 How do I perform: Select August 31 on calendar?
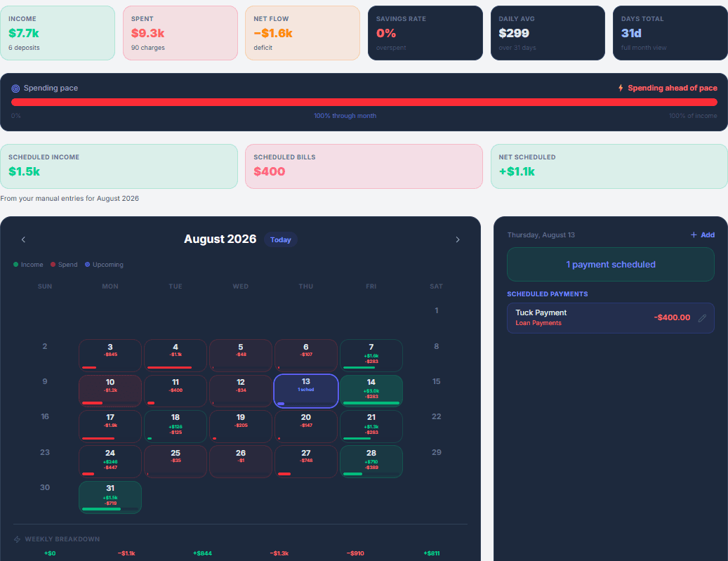pos(110,497)
